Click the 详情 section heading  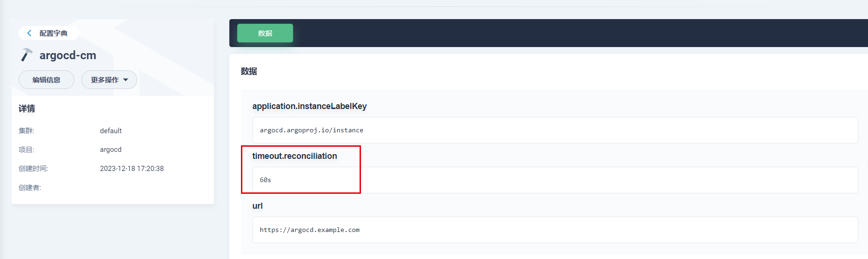27,109
